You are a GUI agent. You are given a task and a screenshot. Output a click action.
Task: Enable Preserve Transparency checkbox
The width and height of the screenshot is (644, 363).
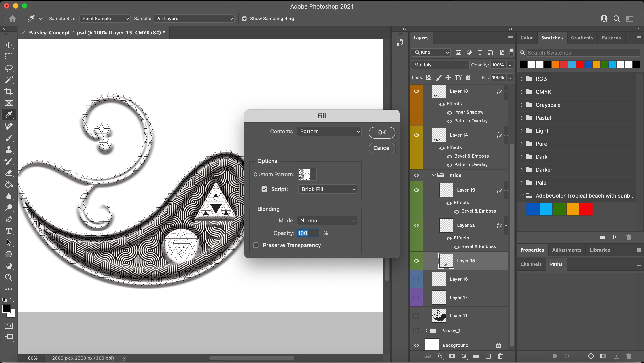[256, 245]
